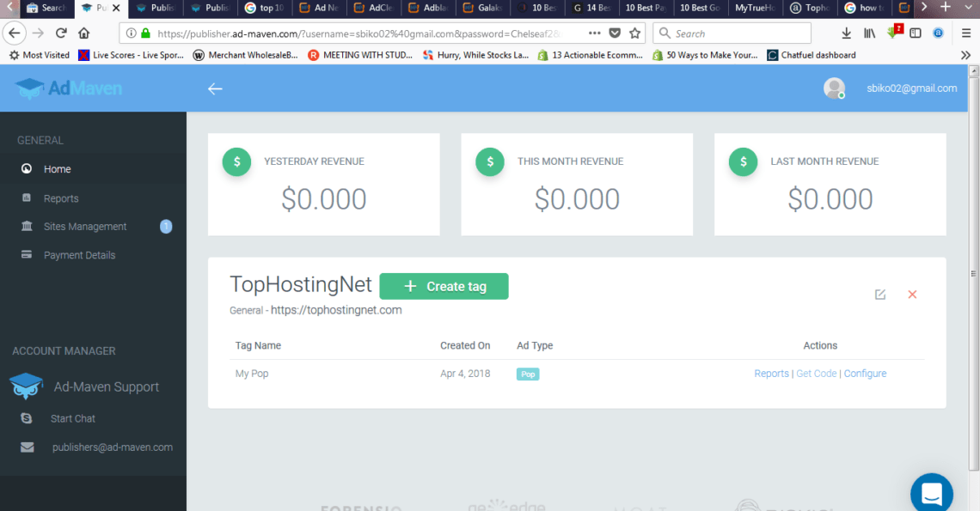Click the Yesterday Revenue dollar icon
980x511 pixels.
pyautogui.click(x=237, y=161)
